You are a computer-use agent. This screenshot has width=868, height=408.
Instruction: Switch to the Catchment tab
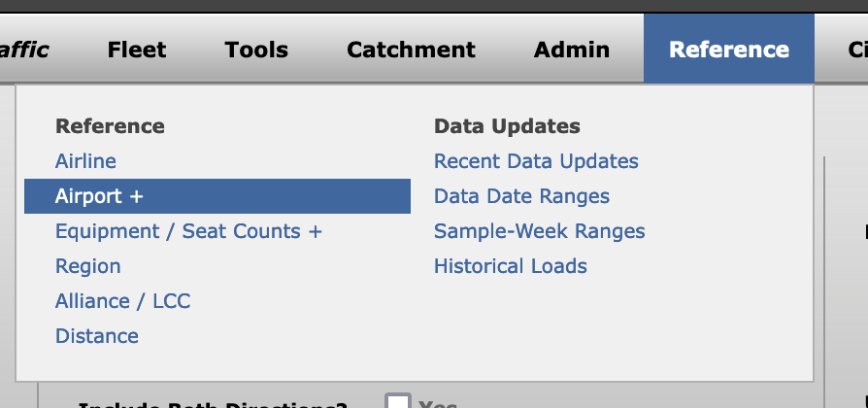coord(411,50)
